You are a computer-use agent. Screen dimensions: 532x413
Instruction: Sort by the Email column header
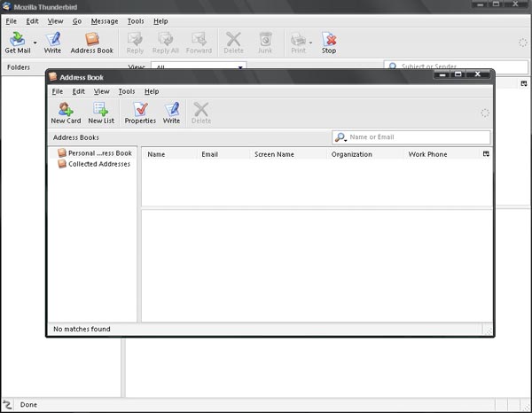pyautogui.click(x=223, y=154)
